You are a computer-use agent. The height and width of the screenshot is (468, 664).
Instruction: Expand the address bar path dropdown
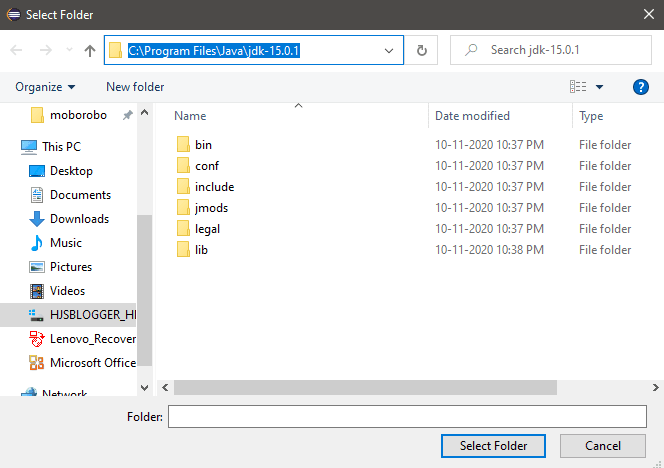click(388, 50)
